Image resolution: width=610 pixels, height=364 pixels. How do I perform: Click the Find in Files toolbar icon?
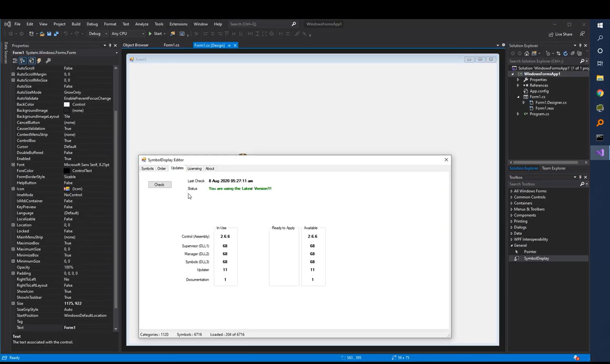tap(173, 34)
